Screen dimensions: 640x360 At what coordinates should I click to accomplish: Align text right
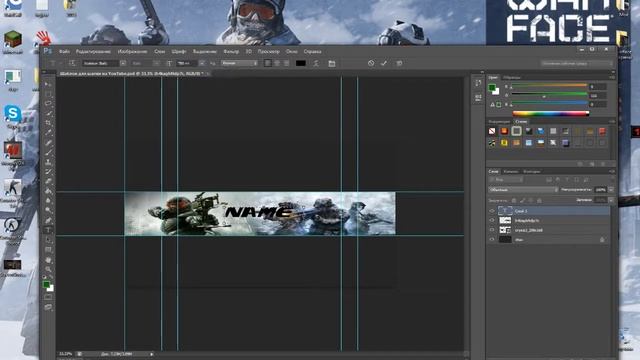(287, 63)
